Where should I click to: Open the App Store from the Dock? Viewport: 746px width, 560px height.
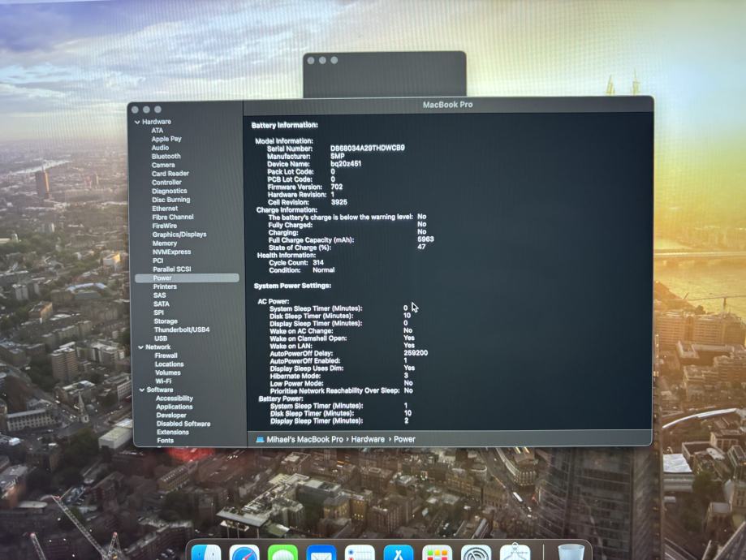tap(399, 554)
